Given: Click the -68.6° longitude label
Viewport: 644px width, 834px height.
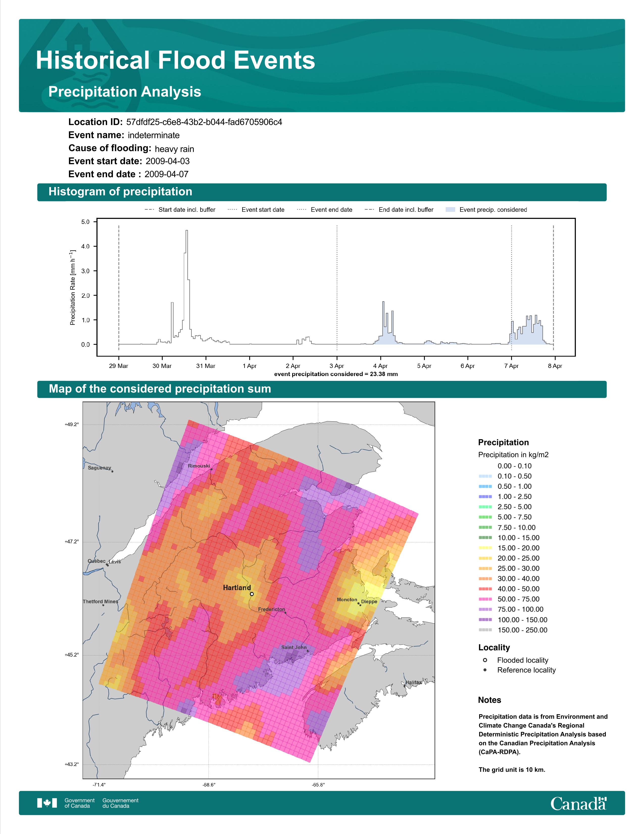Looking at the screenshot, I should [209, 785].
